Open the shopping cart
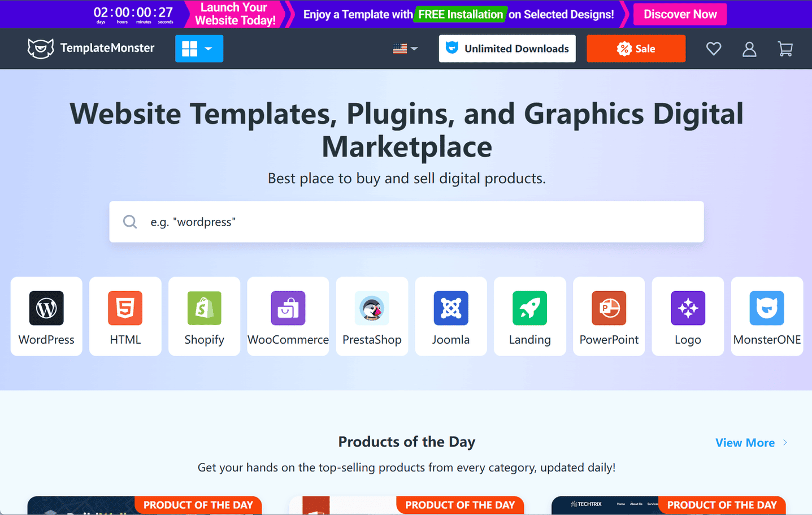This screenshot has height=515, width=812. [x=785, y=49]
